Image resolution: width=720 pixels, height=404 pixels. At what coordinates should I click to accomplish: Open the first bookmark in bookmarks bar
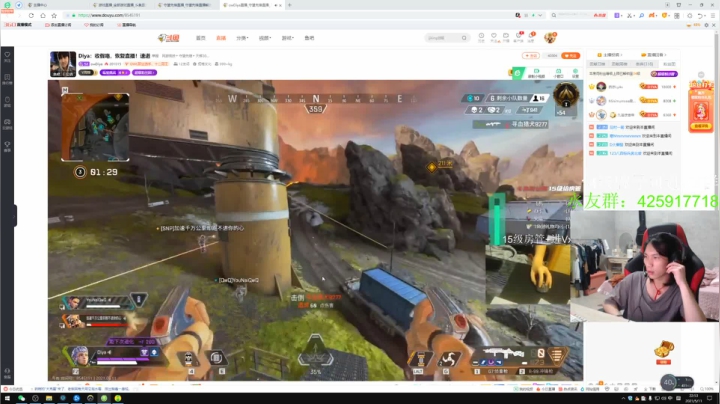click(x=19, y=25)
